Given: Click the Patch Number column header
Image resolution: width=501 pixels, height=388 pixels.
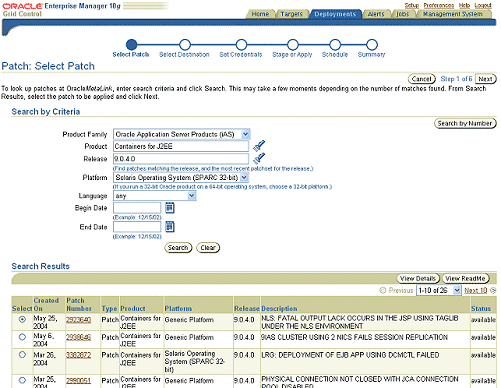Looking at the screenshot, I should click(x=79, y=304).
